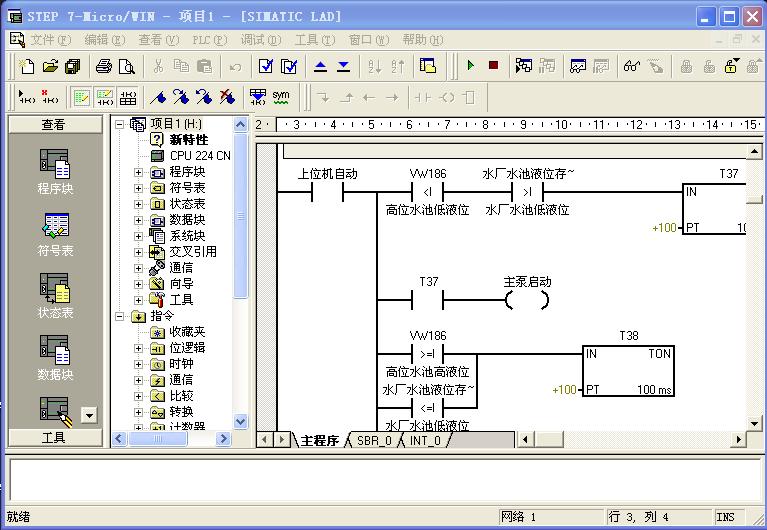The image size is (767, 530).
Task: Toggle the network comments view icon
Action: [104, 97]
